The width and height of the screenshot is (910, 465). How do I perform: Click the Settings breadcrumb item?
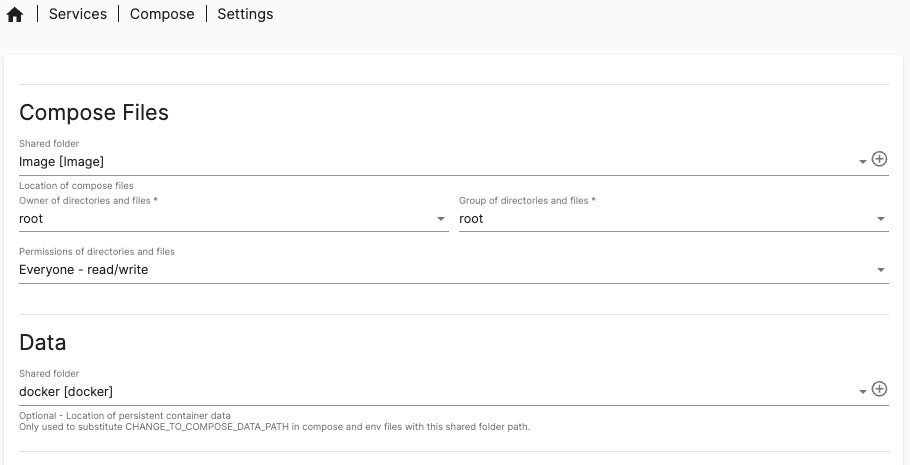coord(245,14)
